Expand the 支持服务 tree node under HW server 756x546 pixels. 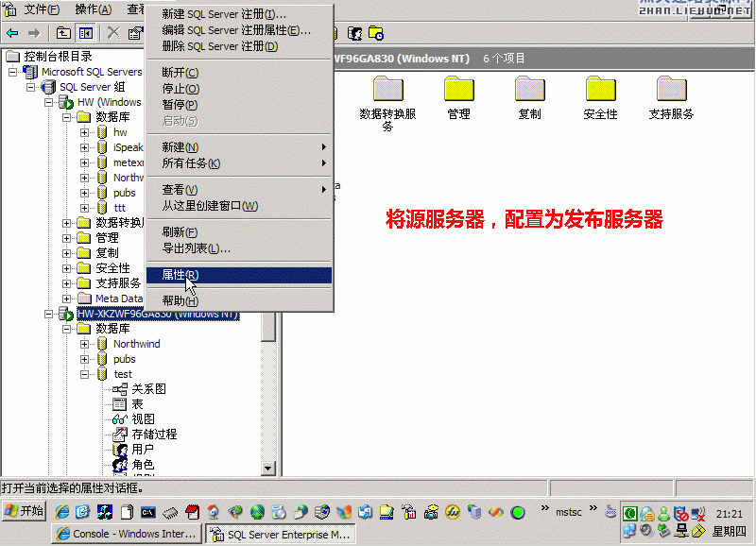[x=66, y=283]
